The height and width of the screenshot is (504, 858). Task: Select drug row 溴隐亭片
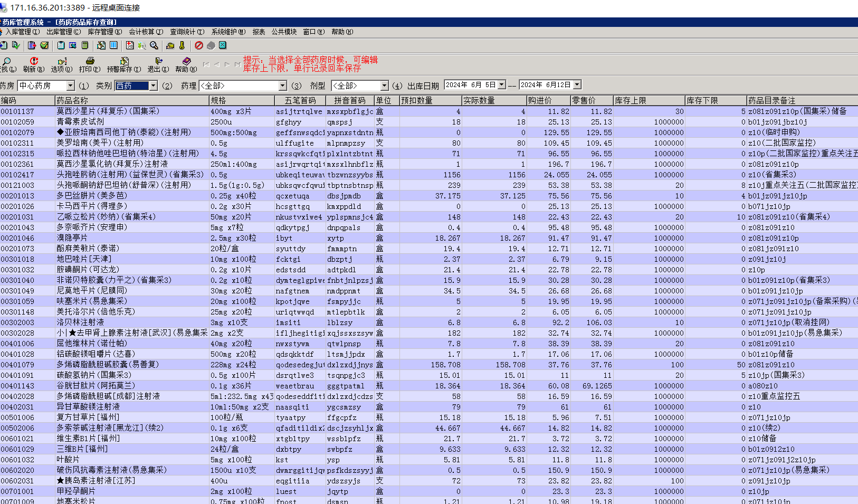(x=429, y=238)
